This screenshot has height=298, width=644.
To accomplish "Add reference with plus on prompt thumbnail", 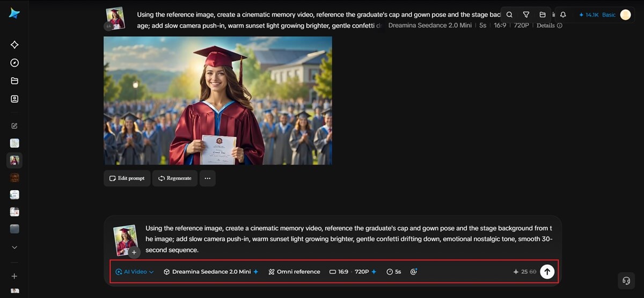I will (x=134, y=252).
